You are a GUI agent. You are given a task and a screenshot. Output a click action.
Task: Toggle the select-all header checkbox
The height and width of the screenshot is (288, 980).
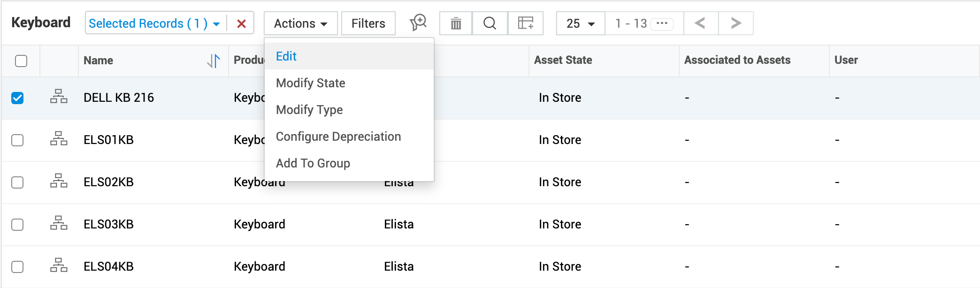(x=21, y=61)
